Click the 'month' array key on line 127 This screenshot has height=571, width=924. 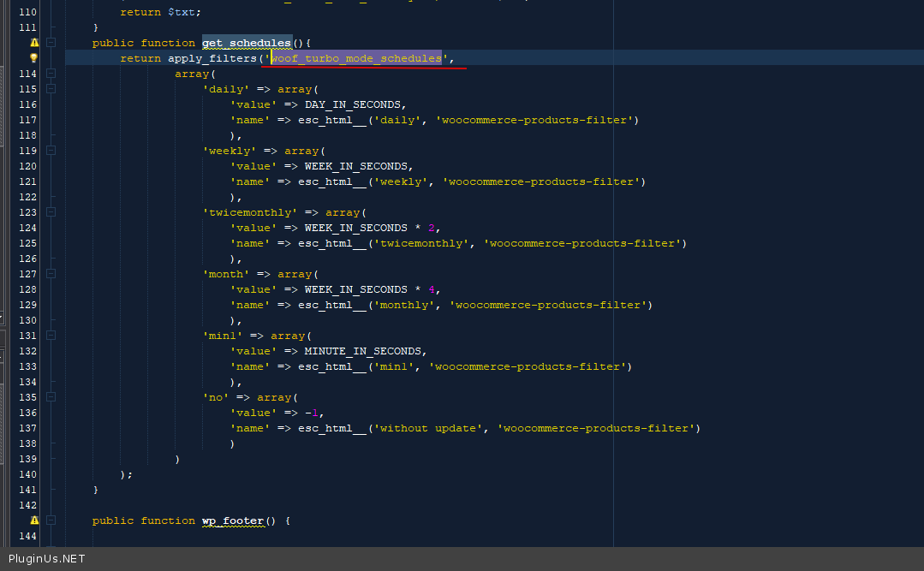pos(226,274)
